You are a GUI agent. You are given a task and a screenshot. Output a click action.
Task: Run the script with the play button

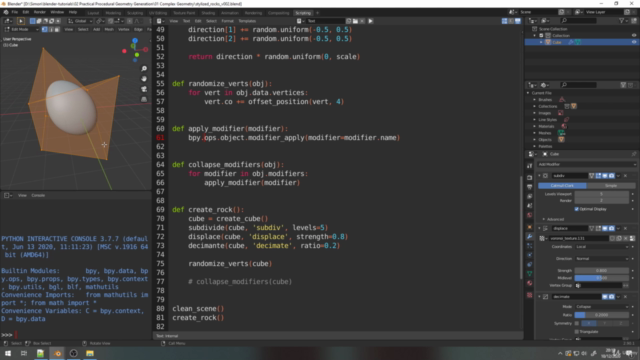(370, 21)
